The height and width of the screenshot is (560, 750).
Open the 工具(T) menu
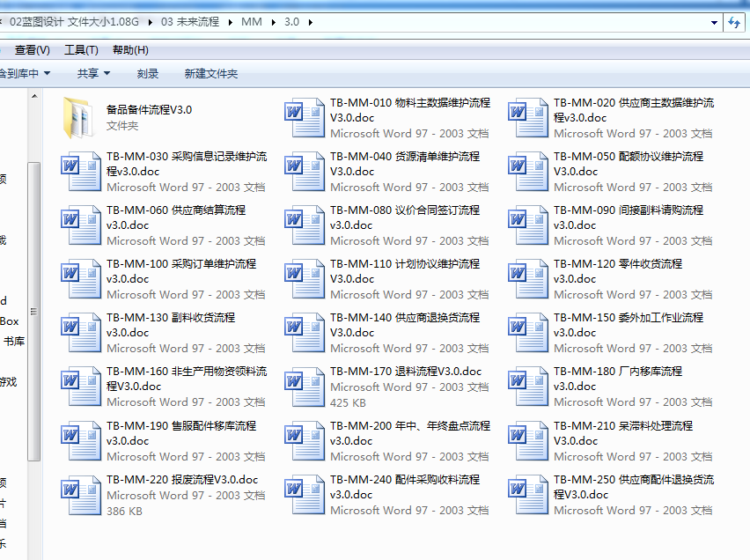(x=81, y=50)
